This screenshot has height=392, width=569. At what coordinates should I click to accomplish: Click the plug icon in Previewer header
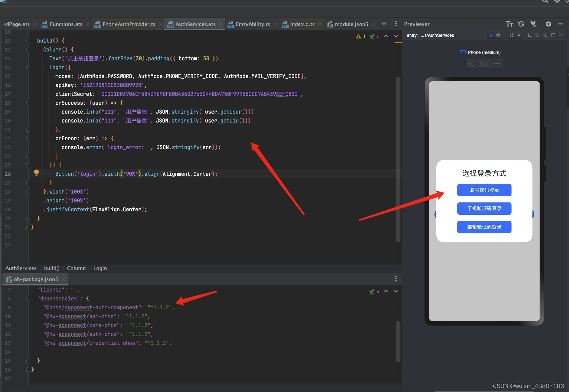pos(533,24)
